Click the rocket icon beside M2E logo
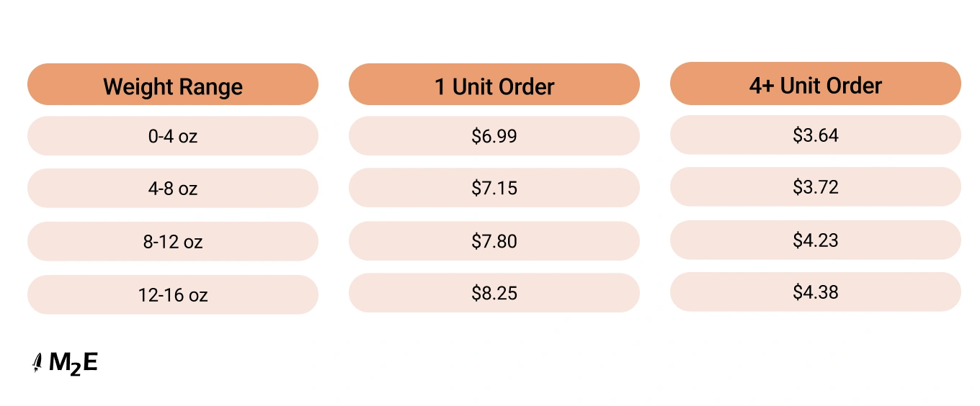 [37, 364]
